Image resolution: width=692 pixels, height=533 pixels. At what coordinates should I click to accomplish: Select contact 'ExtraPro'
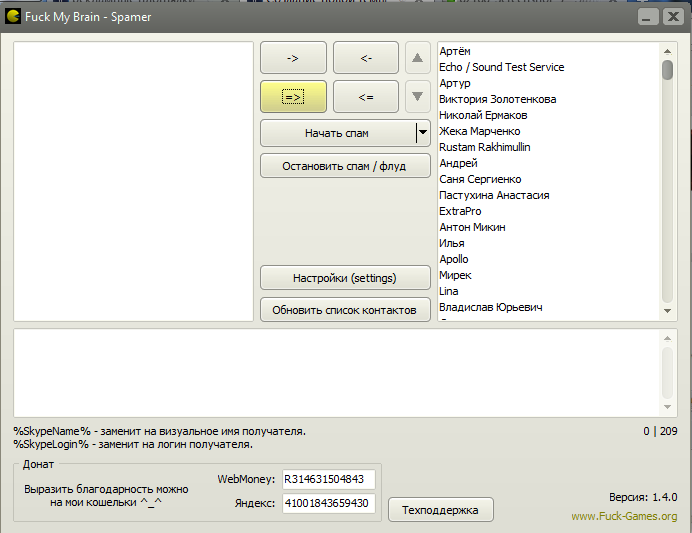(x=460, y=211)
